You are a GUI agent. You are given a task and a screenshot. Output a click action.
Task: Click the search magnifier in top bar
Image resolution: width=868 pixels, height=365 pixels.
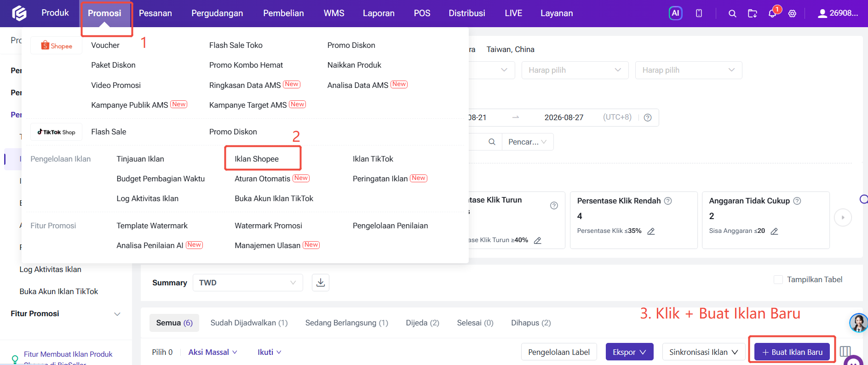point(732,14)
